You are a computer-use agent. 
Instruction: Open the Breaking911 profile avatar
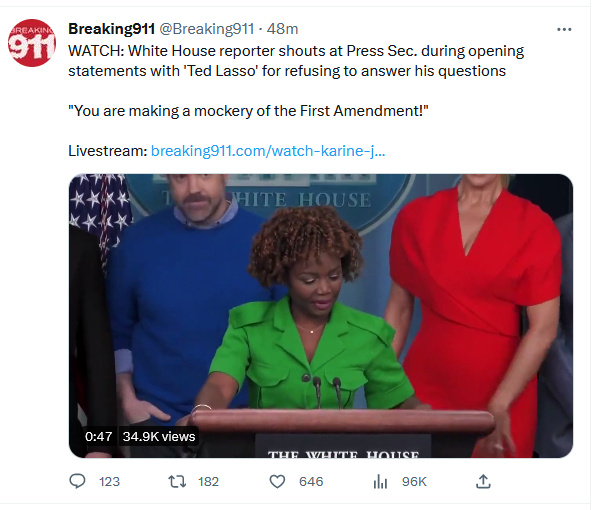pos(32,43)
